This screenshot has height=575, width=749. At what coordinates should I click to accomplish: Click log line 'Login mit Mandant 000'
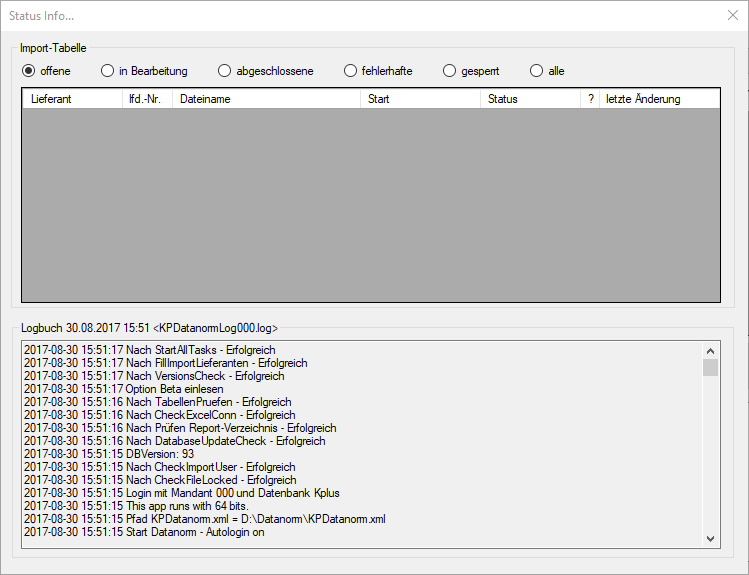point(182,493)
